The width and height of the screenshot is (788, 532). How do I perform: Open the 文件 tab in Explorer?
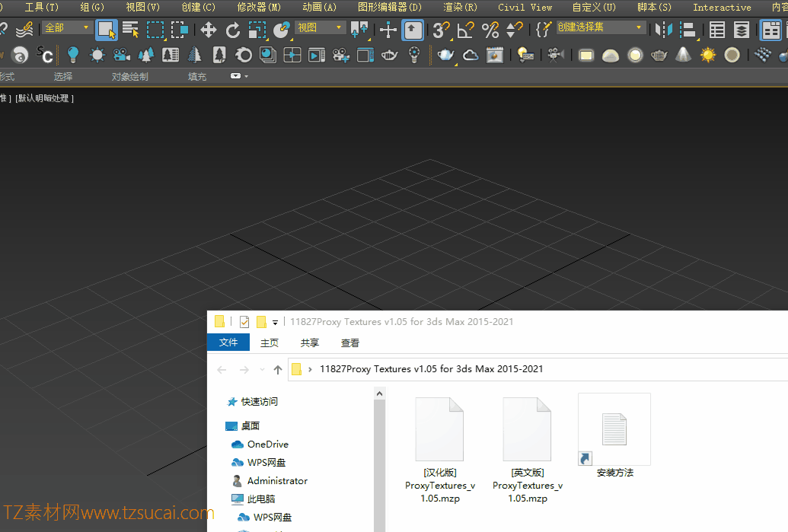click(228, 342)
